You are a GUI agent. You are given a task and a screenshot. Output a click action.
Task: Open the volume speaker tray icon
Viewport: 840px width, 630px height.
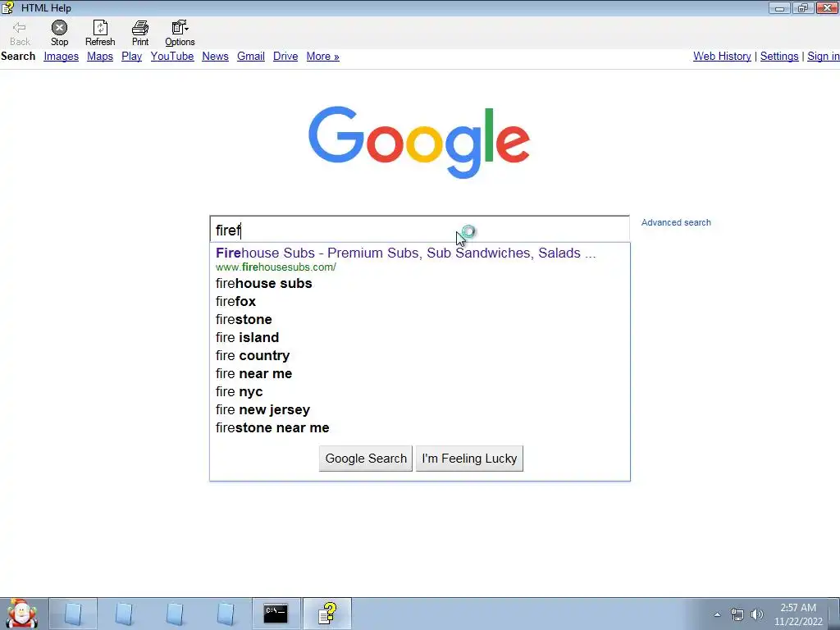pyautogui.click(x=756, y=614)
